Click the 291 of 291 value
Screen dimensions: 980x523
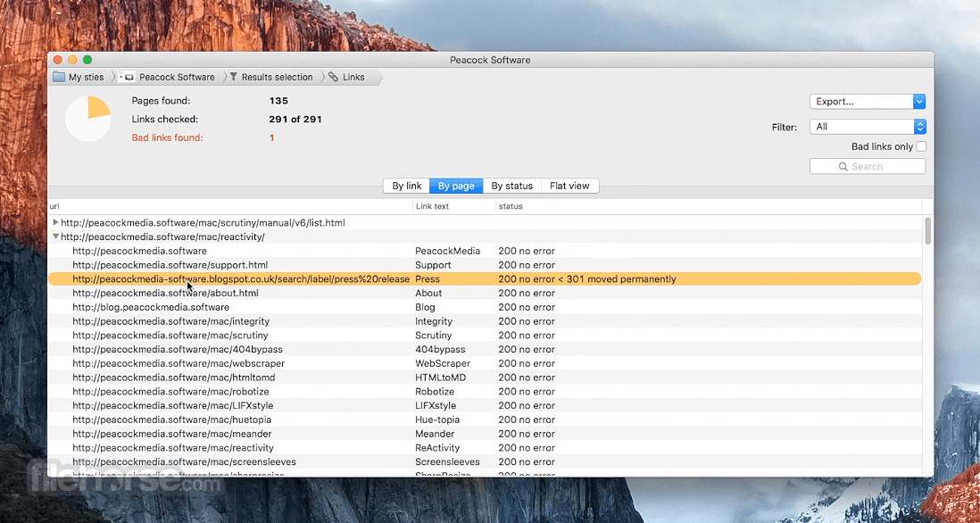pos(295,120)
